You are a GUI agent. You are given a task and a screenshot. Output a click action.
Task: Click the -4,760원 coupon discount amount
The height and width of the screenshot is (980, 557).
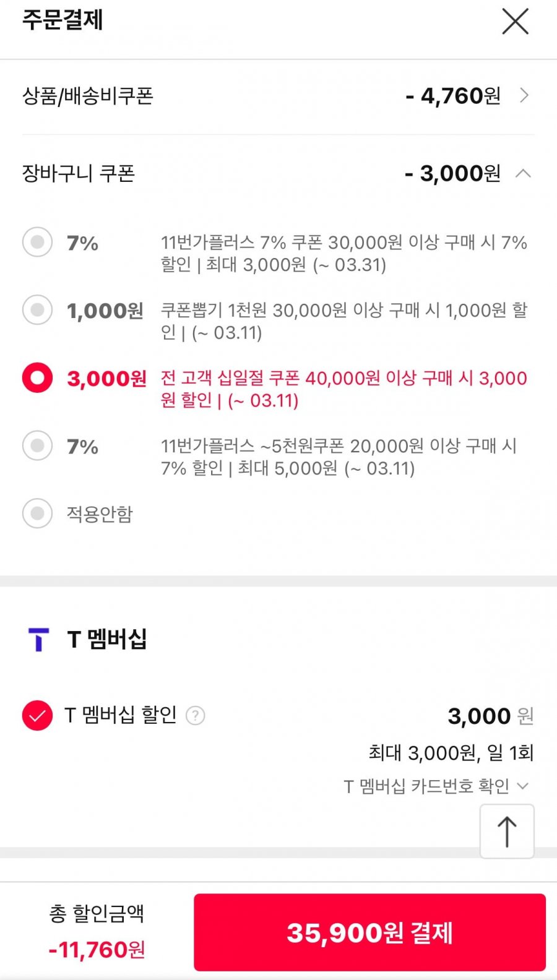click(453, 96)
